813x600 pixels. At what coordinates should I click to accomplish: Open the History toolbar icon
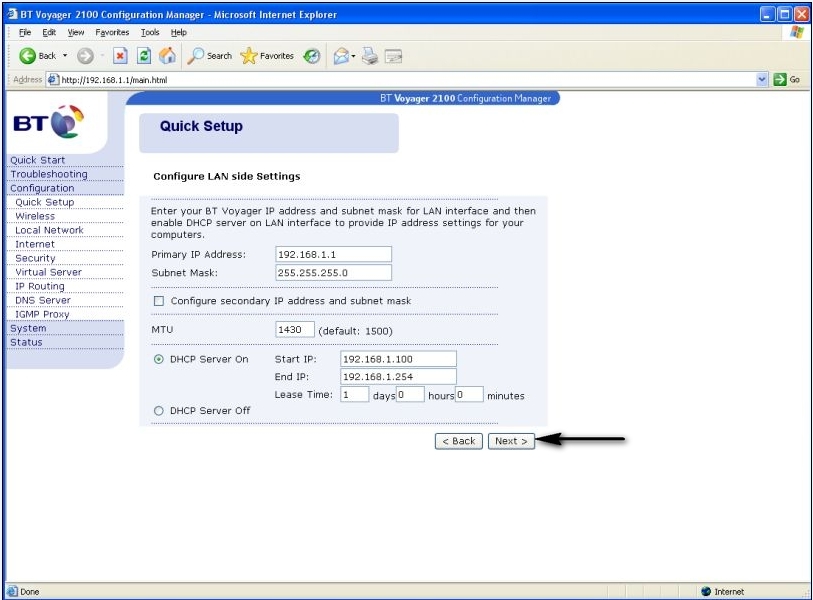312,55
